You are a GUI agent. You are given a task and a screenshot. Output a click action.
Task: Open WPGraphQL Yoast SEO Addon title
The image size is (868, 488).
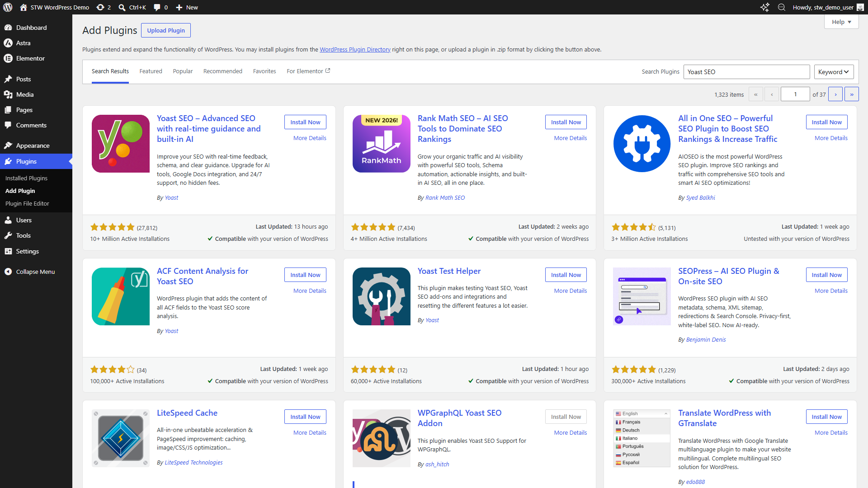(x=459, y=418)
